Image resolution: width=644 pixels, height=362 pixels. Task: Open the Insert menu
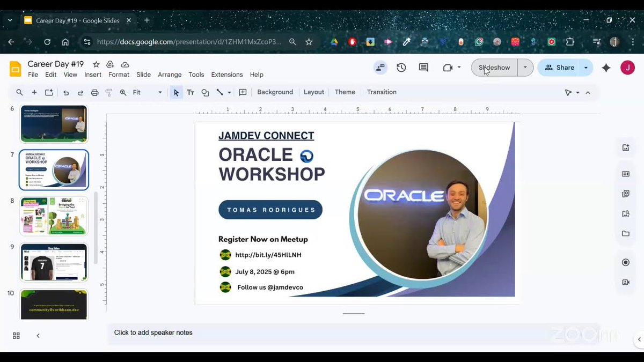[93, 75]
